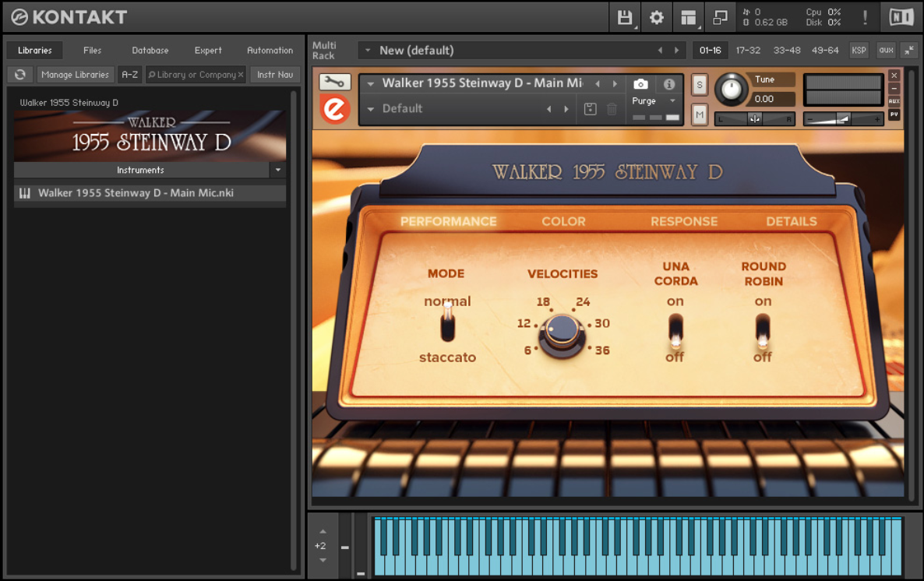
Task: Refresh the libraries list
Action: tap(20, 75)
